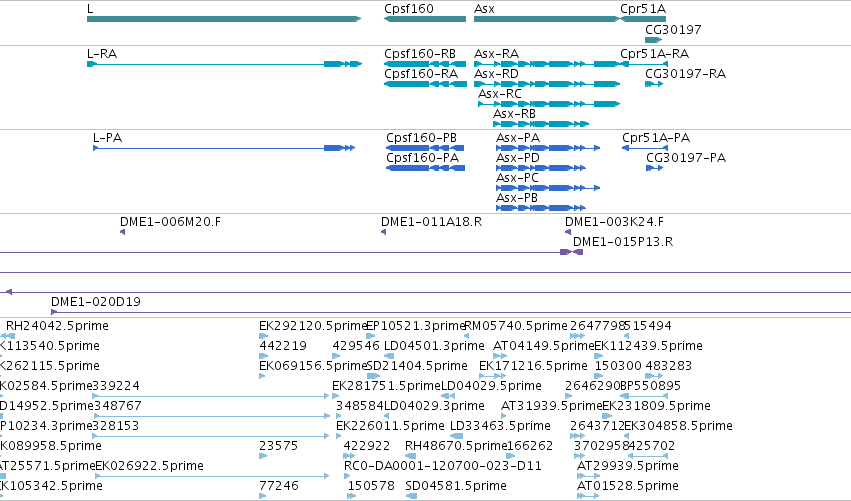
Task: Select BAC end DME1-011A18.R
Action: (431, 222)
